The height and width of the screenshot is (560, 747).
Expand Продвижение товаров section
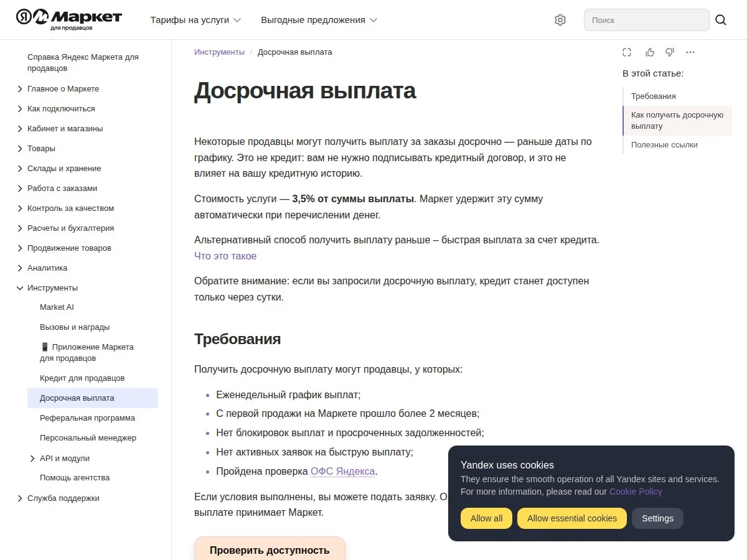click(x=20, y=248)
